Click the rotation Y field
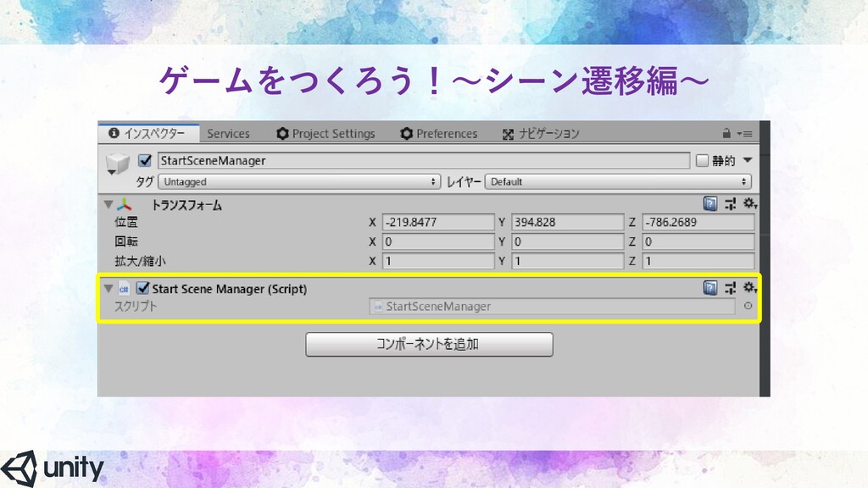The height and width of the screenshot is (488, 868). pos(567,241)
